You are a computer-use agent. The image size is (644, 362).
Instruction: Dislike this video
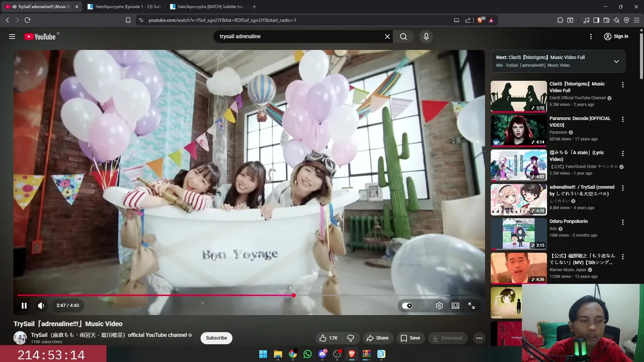pos(351,338)
